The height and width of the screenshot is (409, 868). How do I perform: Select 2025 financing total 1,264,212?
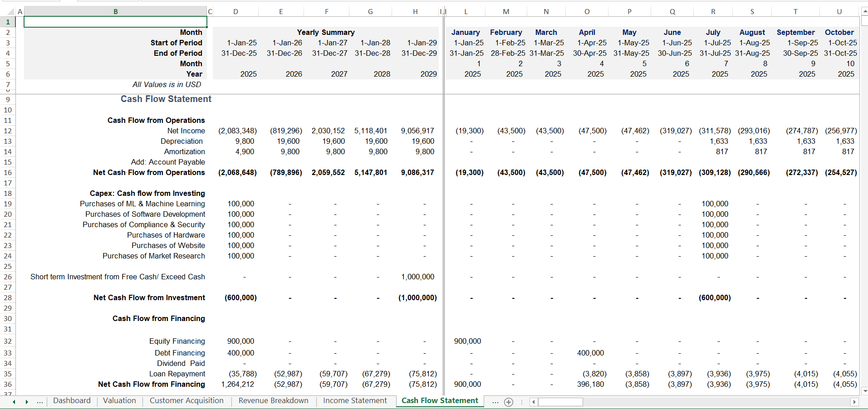coord(237,385)
